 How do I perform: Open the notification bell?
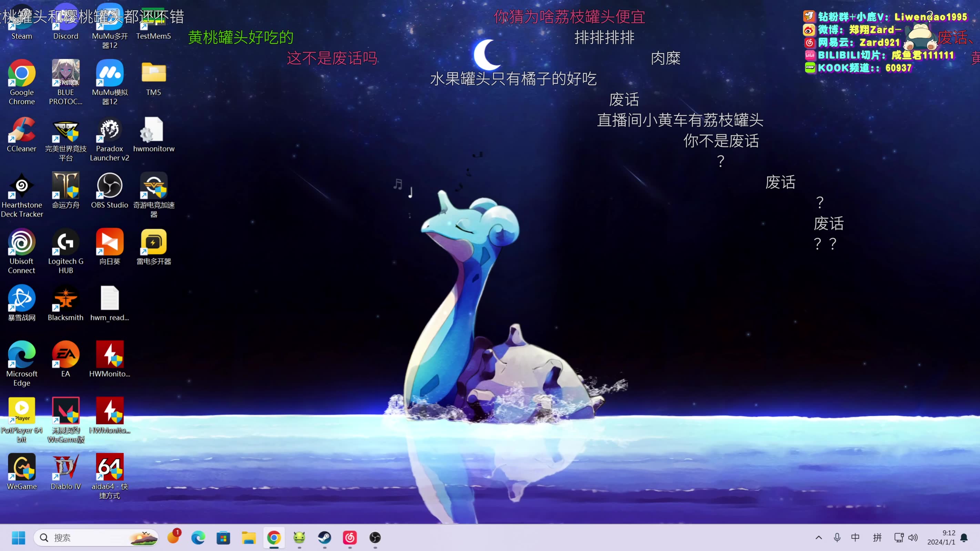point(964,538)
